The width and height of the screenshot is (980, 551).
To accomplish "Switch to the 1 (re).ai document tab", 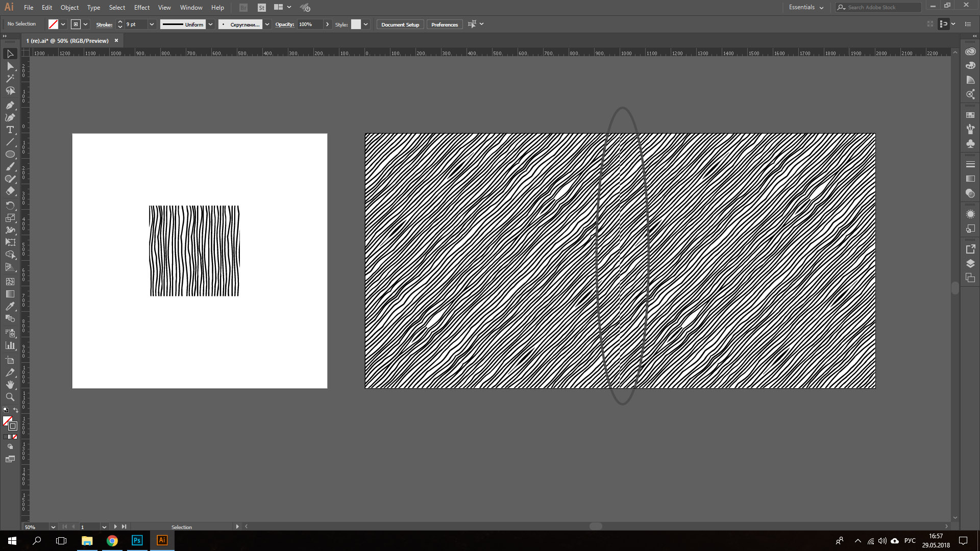I will 67,41.
